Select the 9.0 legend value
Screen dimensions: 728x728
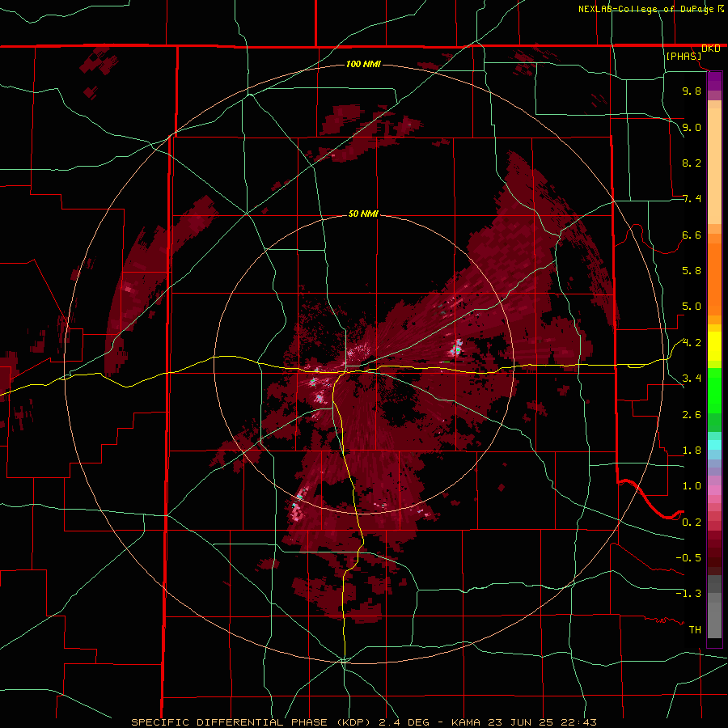[692, 127]
